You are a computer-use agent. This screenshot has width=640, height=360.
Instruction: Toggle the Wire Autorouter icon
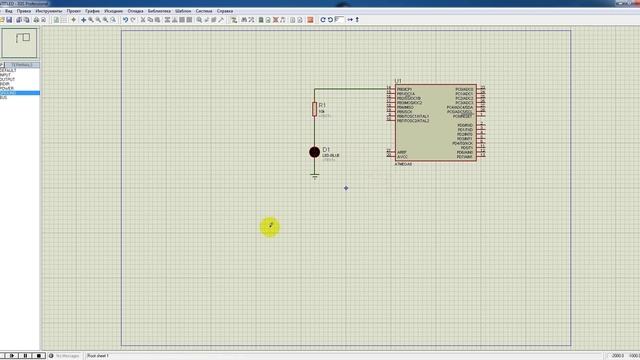point(234,20)
